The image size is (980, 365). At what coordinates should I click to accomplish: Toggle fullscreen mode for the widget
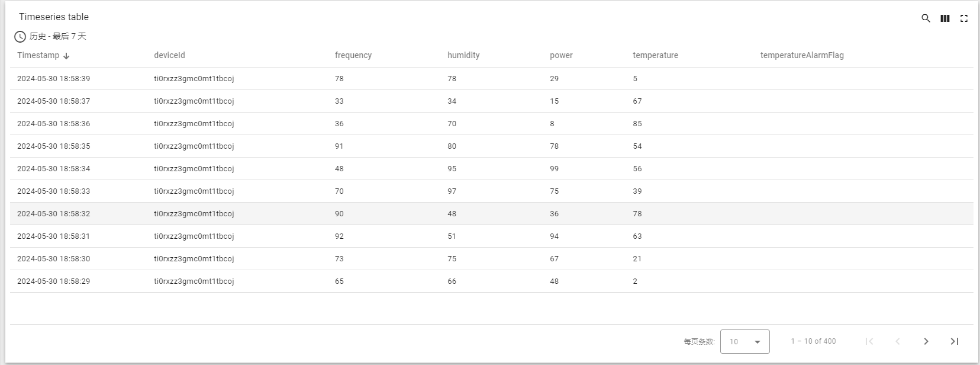tap(964, 18)
